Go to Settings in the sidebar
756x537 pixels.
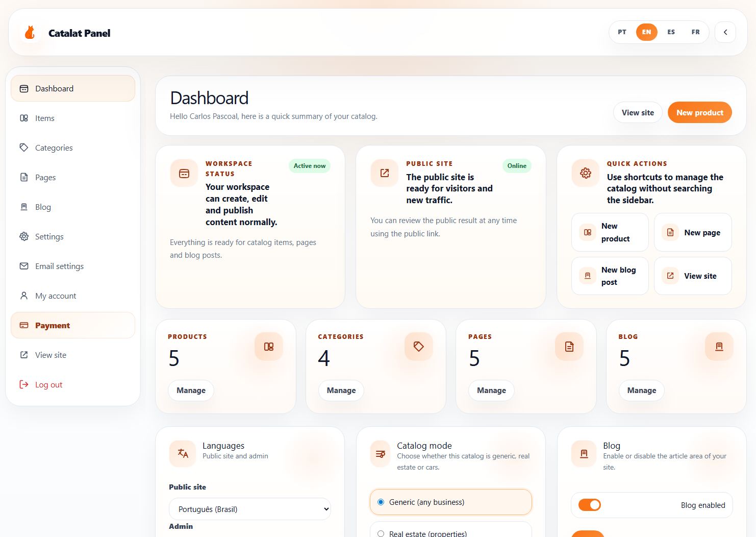(73, 236)
